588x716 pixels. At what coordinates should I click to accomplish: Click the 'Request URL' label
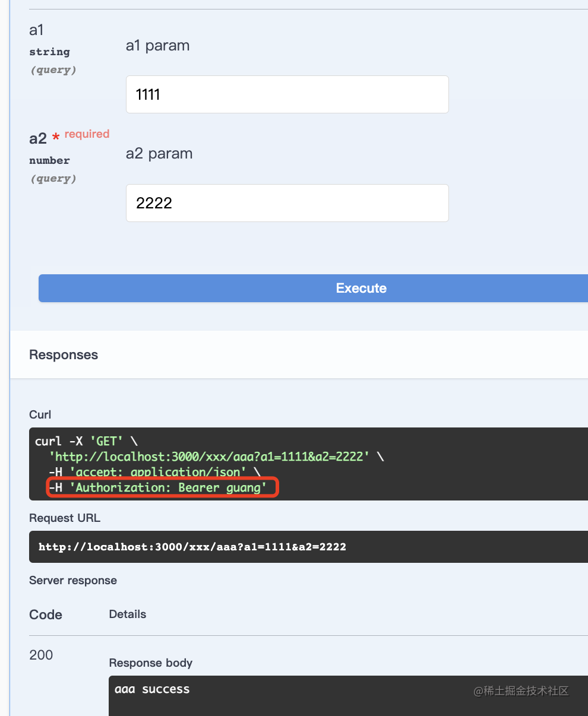(65, 518)
